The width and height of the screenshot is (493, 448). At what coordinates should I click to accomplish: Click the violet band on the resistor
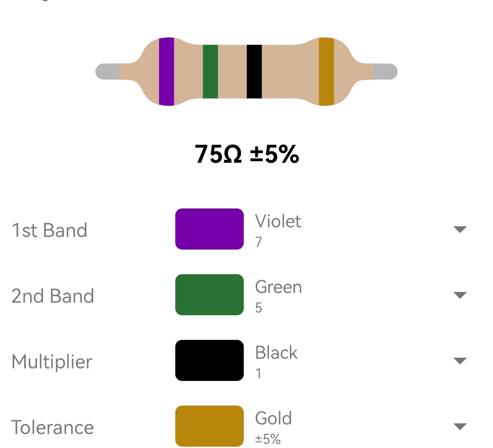pos(166,72)
